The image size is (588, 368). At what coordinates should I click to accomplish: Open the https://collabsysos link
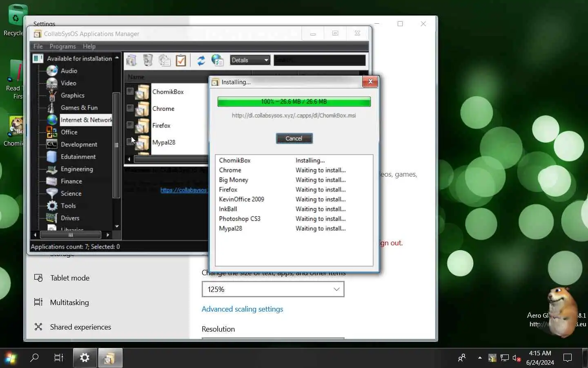(184, 190)
